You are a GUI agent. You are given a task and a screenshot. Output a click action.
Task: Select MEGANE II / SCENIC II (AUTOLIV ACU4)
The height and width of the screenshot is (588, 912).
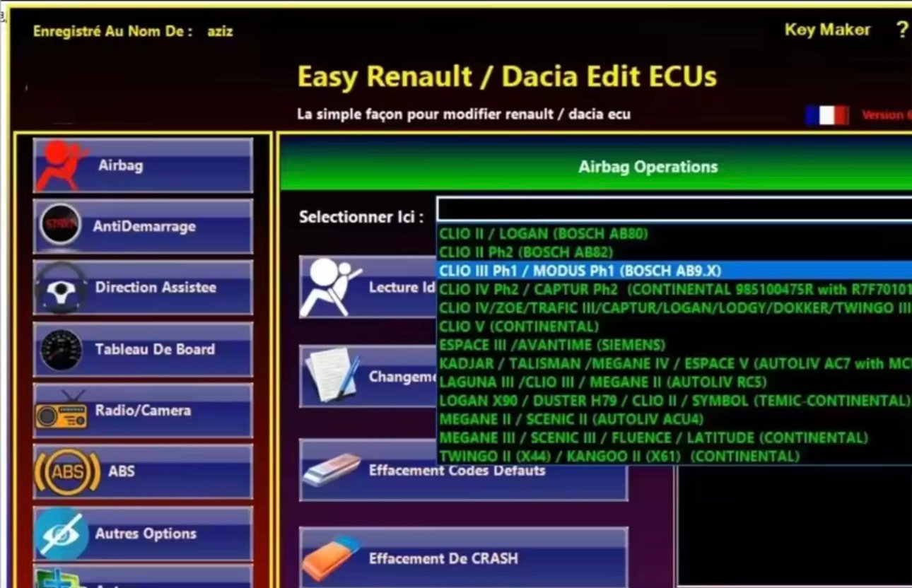[674, 419]
